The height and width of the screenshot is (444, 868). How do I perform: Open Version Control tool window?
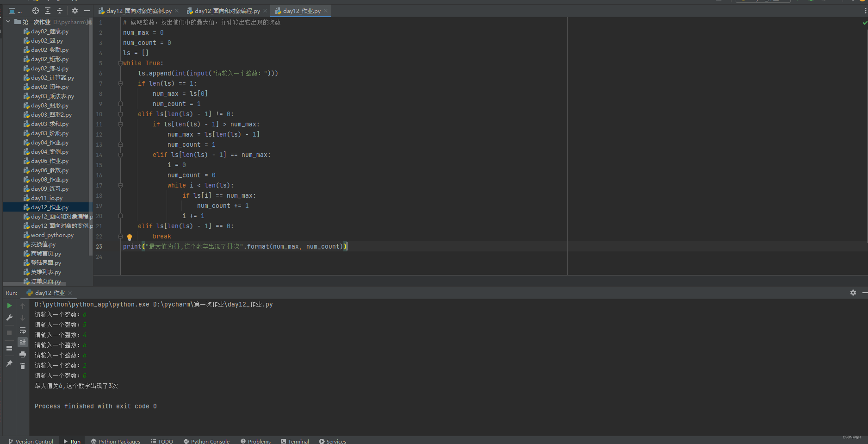click(x=31, y=441)
